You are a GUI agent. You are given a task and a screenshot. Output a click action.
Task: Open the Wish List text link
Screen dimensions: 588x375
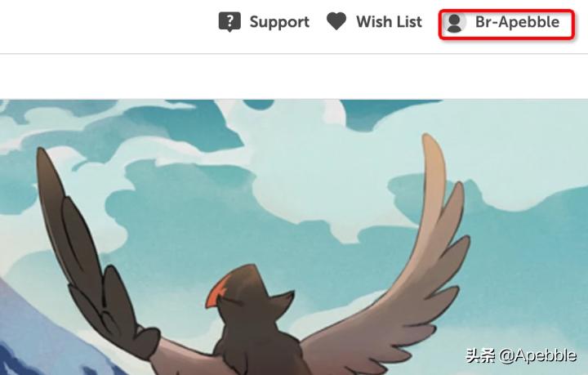(x=389, y=21)
